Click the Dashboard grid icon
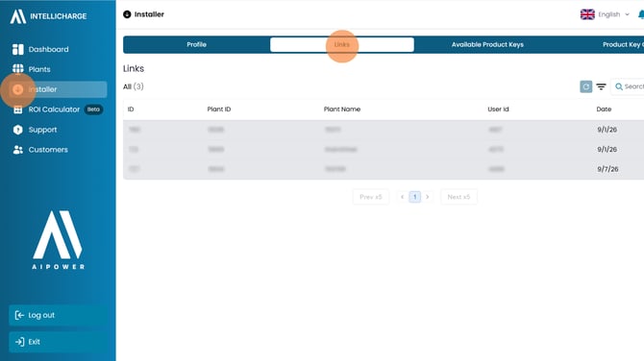644x361 pixels. pos(17,49)
